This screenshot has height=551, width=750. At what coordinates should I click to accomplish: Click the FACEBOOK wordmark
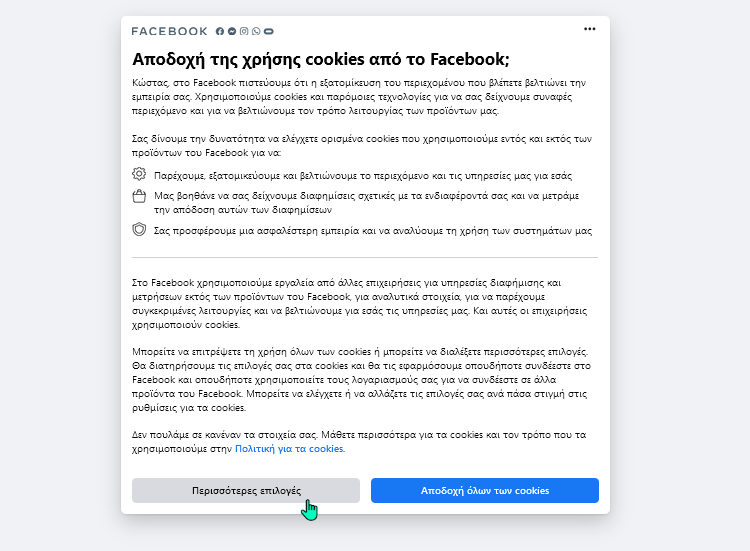click(169, 32)
